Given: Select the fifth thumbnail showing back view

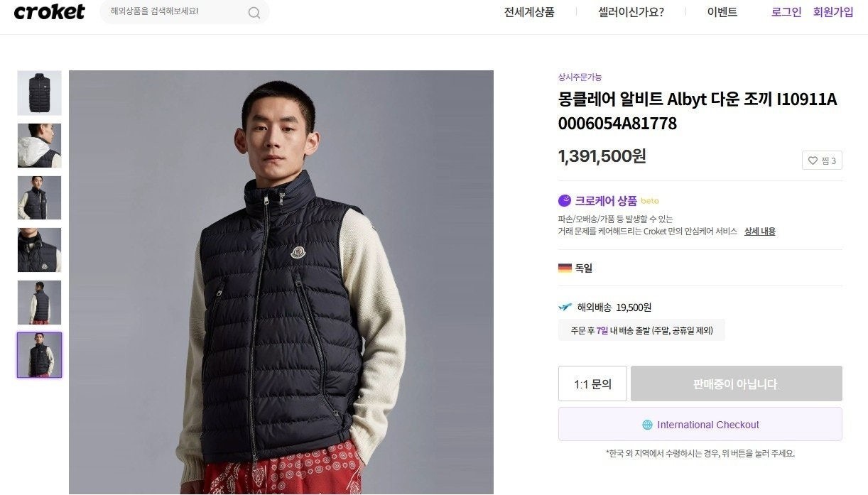Looking at the screenshot, I should tap(40, 303).
